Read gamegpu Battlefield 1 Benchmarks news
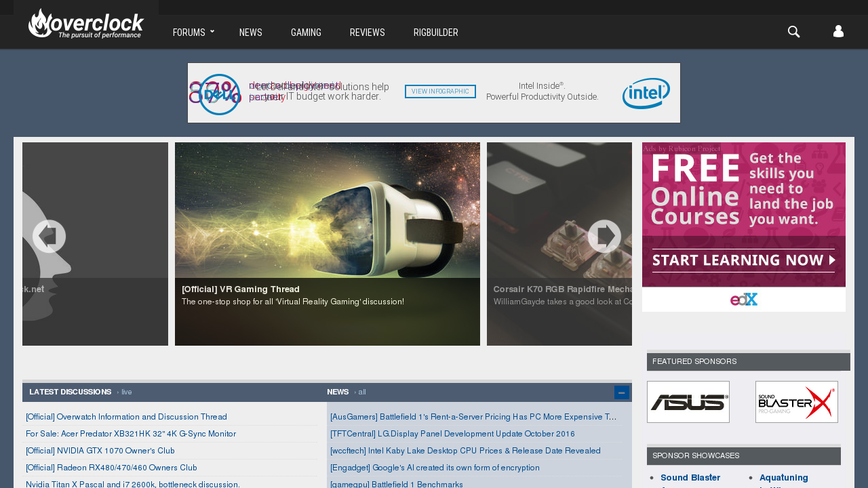 [397, 484]
